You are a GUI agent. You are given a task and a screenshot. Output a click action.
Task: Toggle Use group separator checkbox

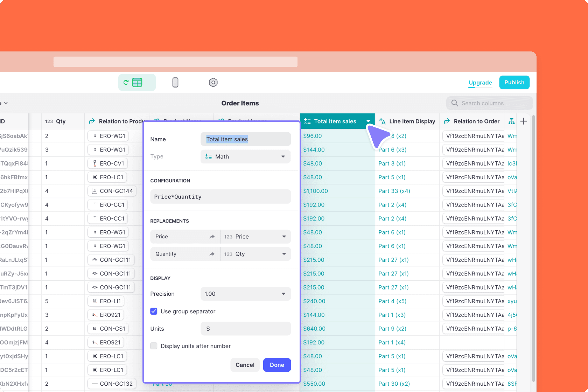click(154, 311)
